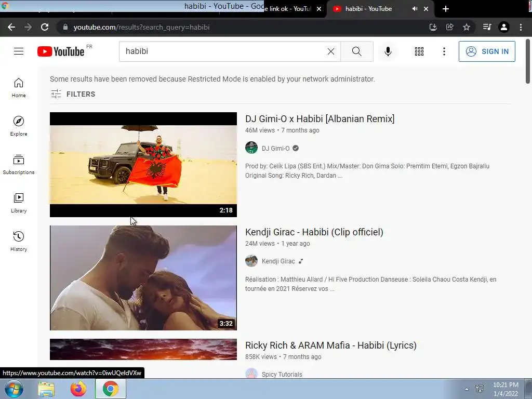Close the 'habibi - YouTube' tab
The image size is (532, 399).
pyautogui.click(x=426, y=9)
